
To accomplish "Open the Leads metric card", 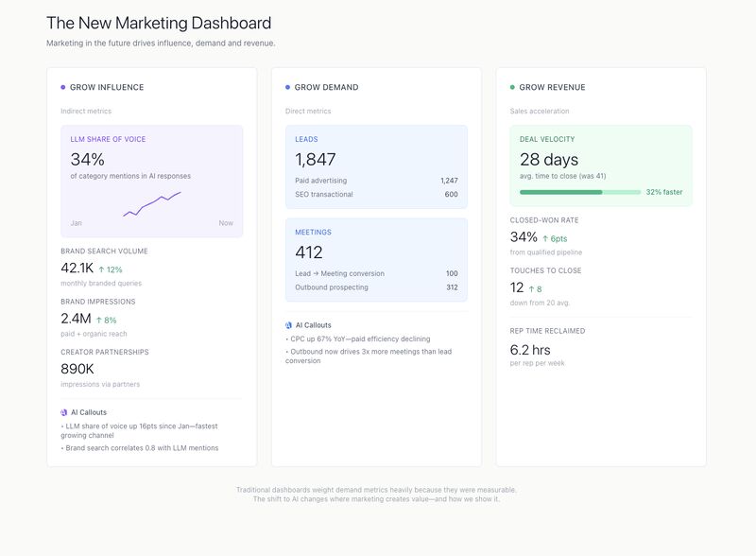I will [x=376, y=166].
